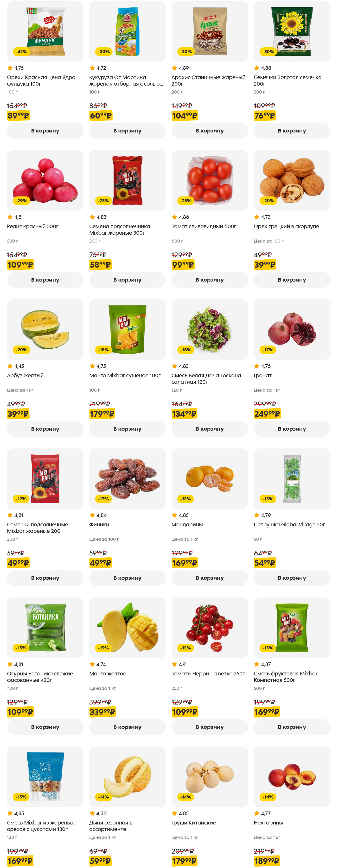Add Мандарины to the cart

209,578
